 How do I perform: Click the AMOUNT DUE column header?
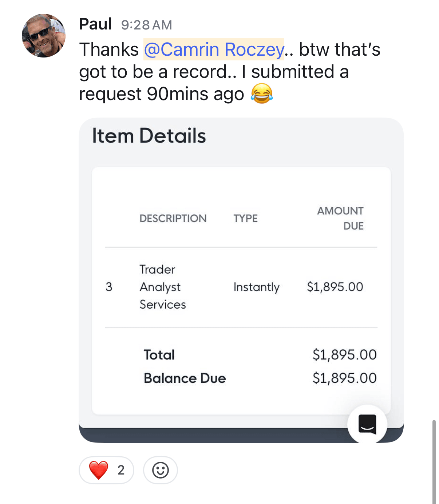pyautogui.click(x=340, y=218)
